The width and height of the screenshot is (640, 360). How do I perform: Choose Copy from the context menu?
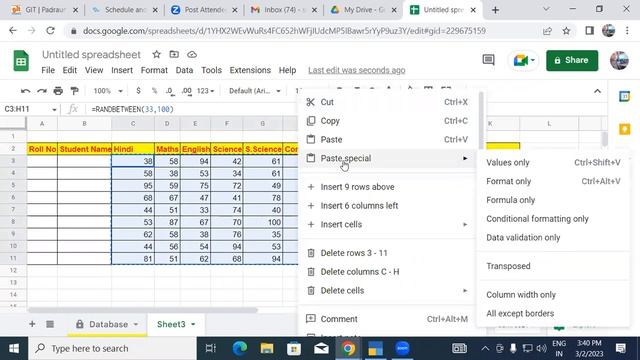387,121
